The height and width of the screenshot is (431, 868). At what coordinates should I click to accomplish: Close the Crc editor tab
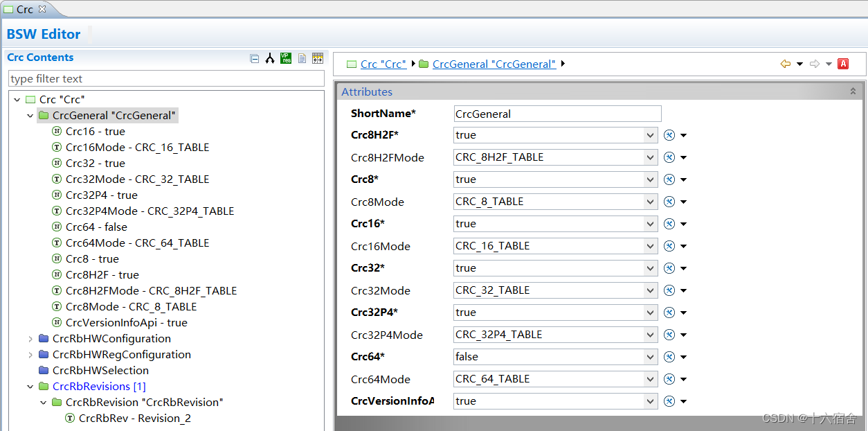coord(42,9)
